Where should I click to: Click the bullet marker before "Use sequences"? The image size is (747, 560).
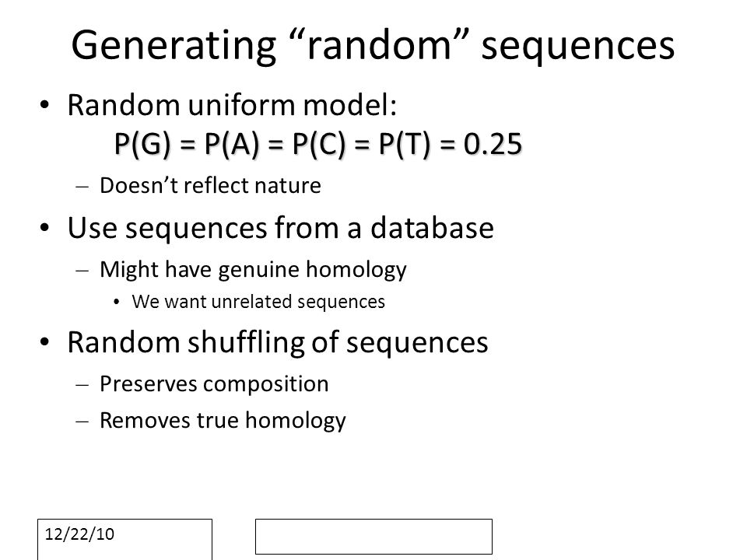(x=45, y=228)
